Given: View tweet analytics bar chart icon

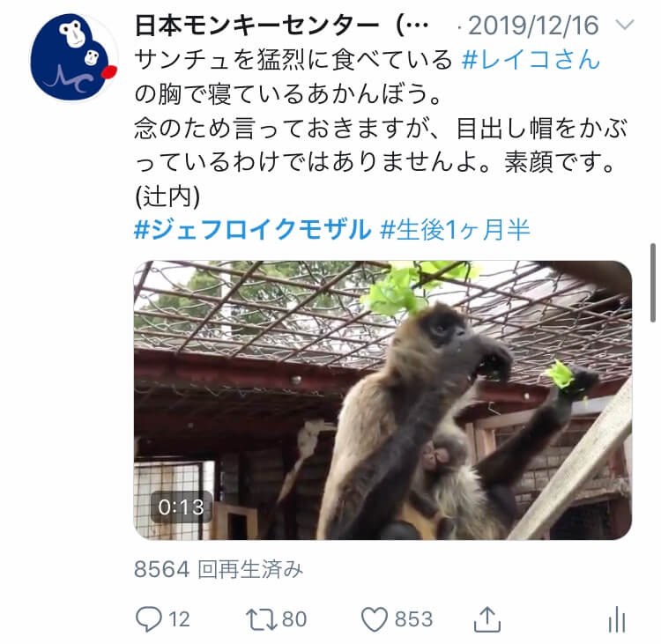Looking at the screenshot, I should (x=617, y=619).
